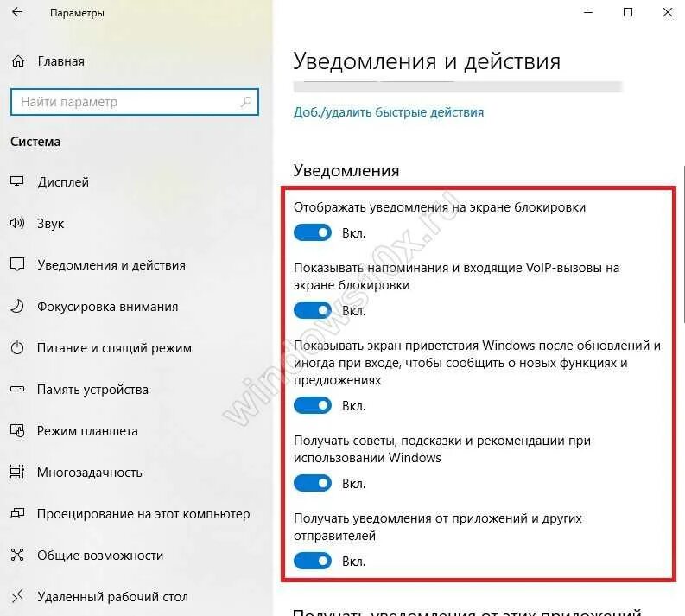Open the Уведомления и действия section
The height and width of the screenshot is (616, 685).
[111, 265]
